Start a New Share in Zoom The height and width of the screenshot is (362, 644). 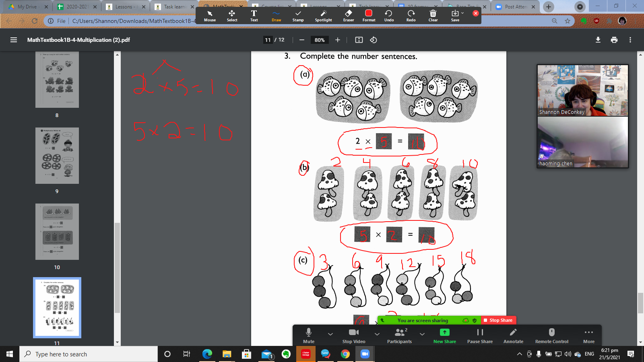click(x=445, y=335)
